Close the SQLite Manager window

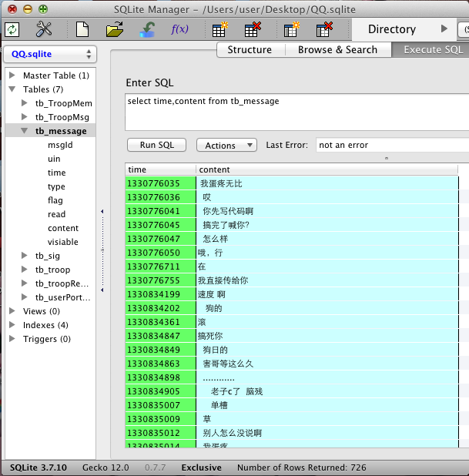[12, 9]
